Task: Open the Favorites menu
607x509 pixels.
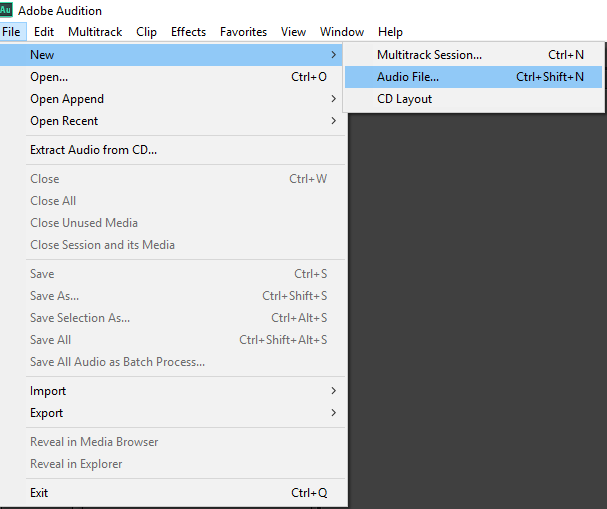Action: coord(243,32)
